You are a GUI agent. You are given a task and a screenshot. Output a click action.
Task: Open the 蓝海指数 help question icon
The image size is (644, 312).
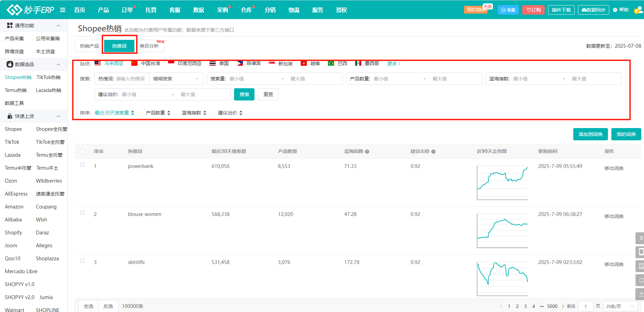pos(367,152)
